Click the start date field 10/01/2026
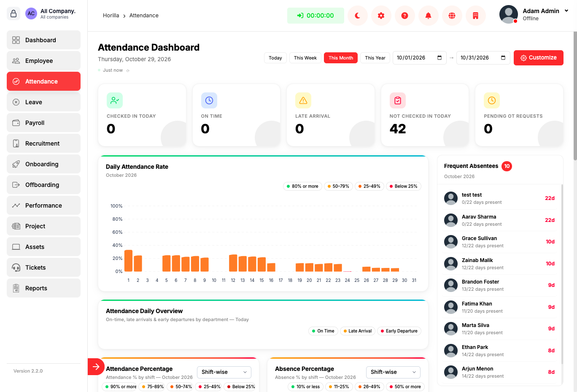 [x=420, y=58]
